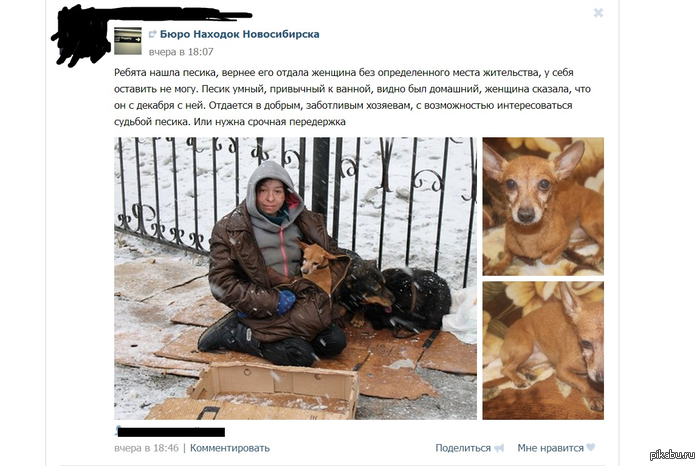700x466 pixels.
Task: Open the top dog portrait photo
Action: [x=543, y=206]
